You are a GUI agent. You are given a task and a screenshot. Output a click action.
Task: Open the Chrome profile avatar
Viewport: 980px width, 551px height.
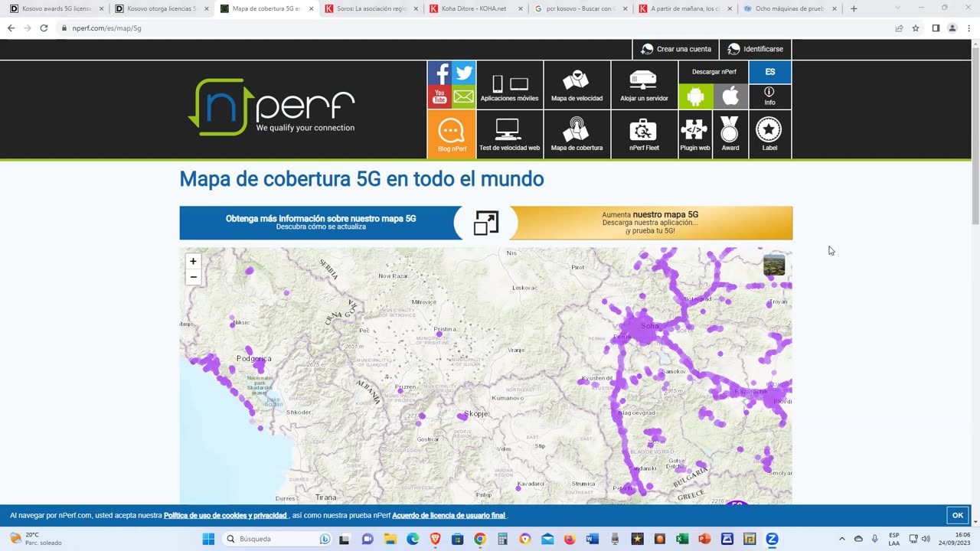[952, 28]
